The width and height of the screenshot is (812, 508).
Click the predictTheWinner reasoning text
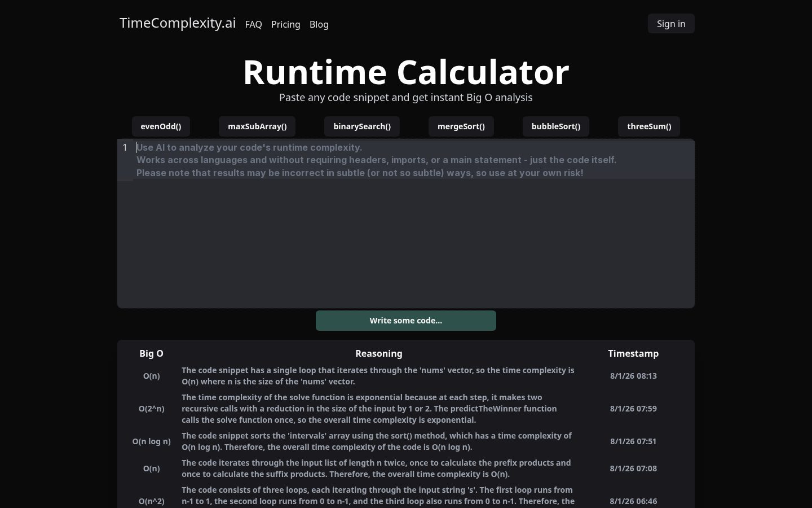pyautogui.click(x=369, y=409)
